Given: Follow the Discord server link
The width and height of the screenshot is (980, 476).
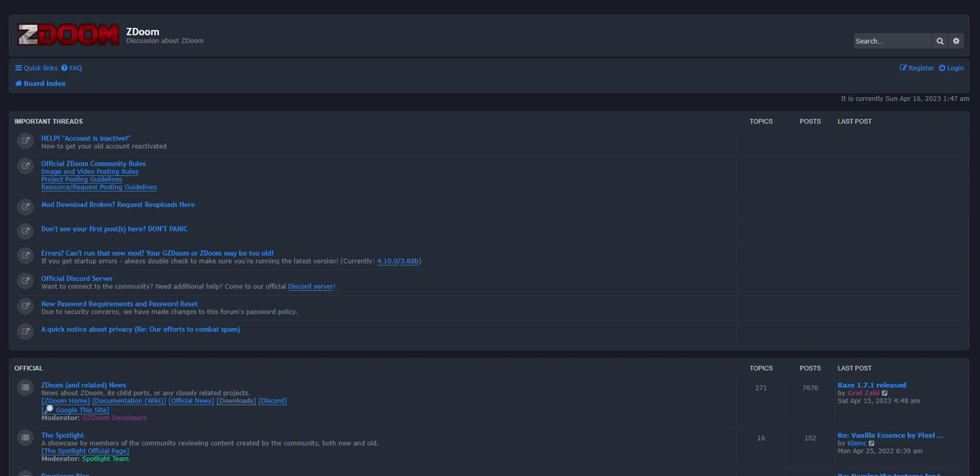Looking at the screenshot, I should [311, 286].
